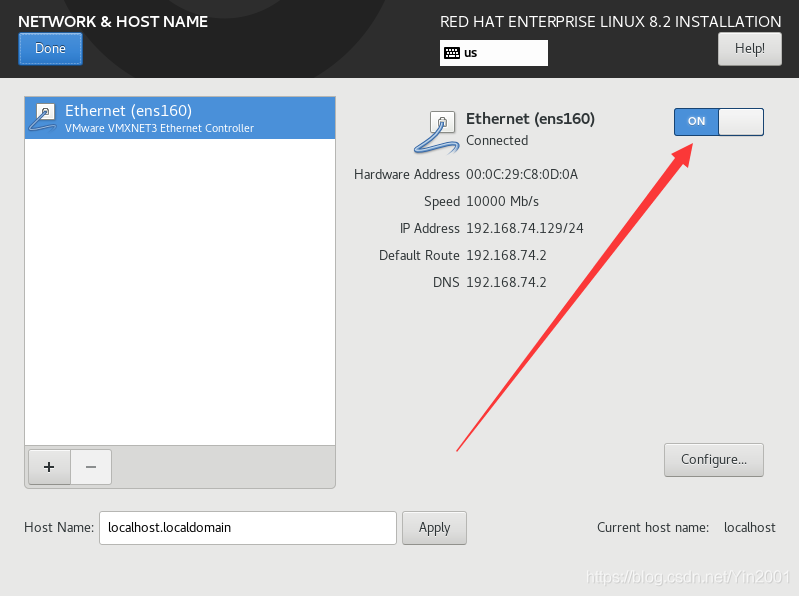
Task: Open the us keyboard layout selector
Action: 494,53
